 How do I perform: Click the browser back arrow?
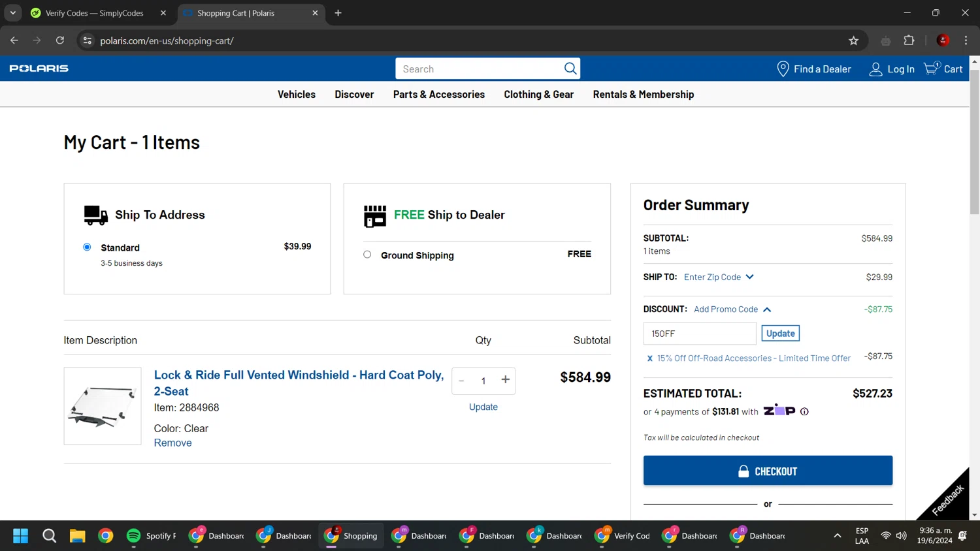(14, 40)
